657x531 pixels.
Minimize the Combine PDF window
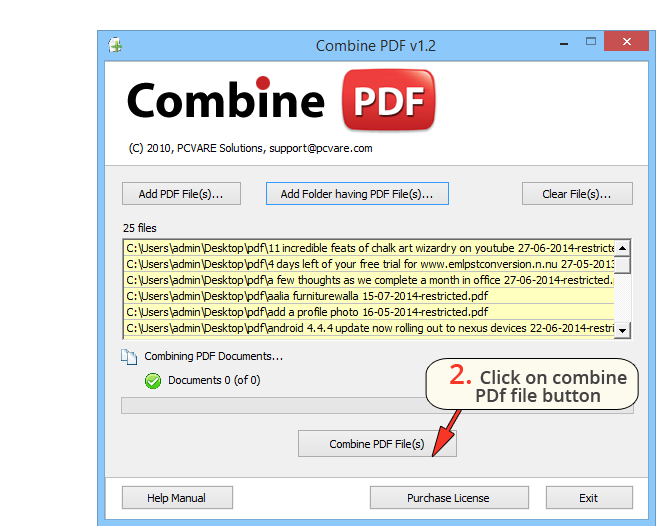pyautogui.click(x=564, y=43)
